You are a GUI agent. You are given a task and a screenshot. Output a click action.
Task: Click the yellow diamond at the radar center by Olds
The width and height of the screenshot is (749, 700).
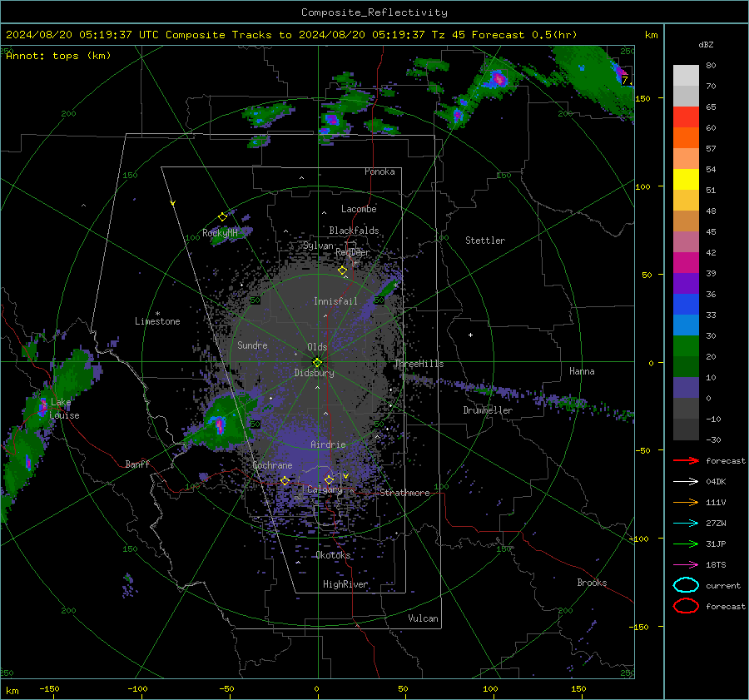coord(317,362)
